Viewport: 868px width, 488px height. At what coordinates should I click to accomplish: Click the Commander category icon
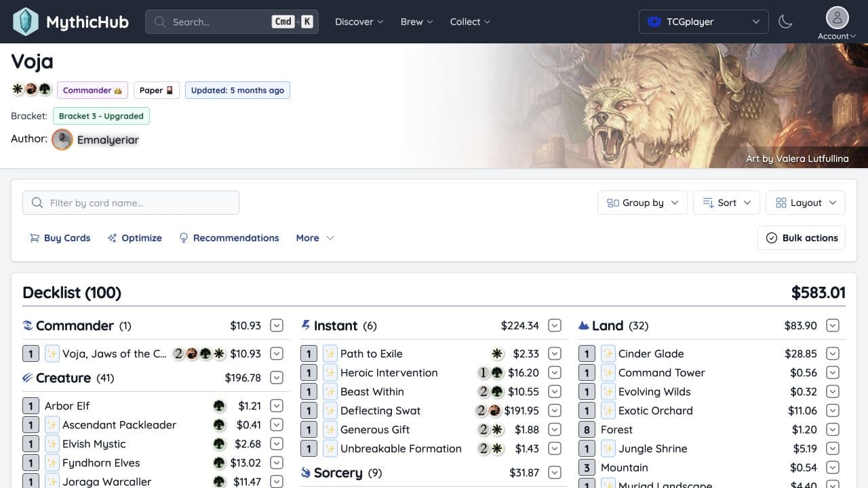tap(28, 325)
